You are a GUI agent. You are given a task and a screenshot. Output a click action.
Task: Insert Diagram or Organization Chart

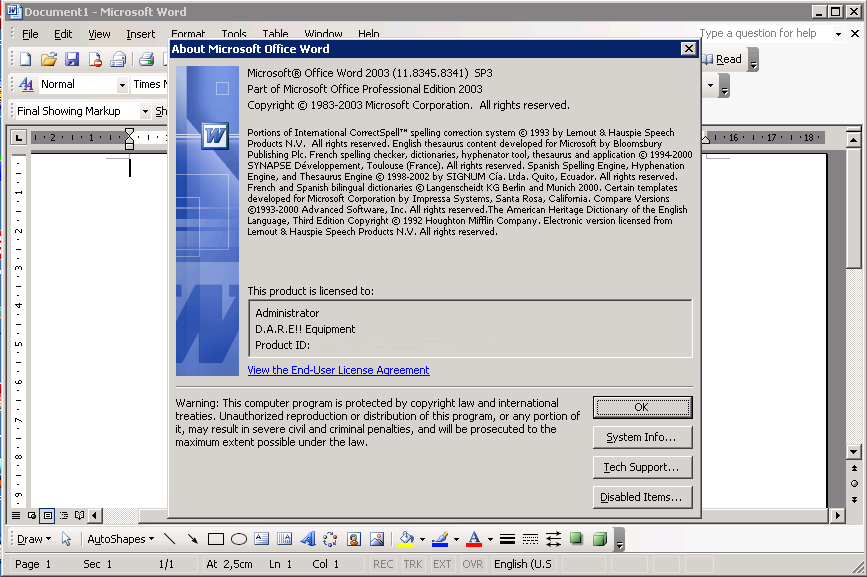pyautogui.click(x=330, y=539)
